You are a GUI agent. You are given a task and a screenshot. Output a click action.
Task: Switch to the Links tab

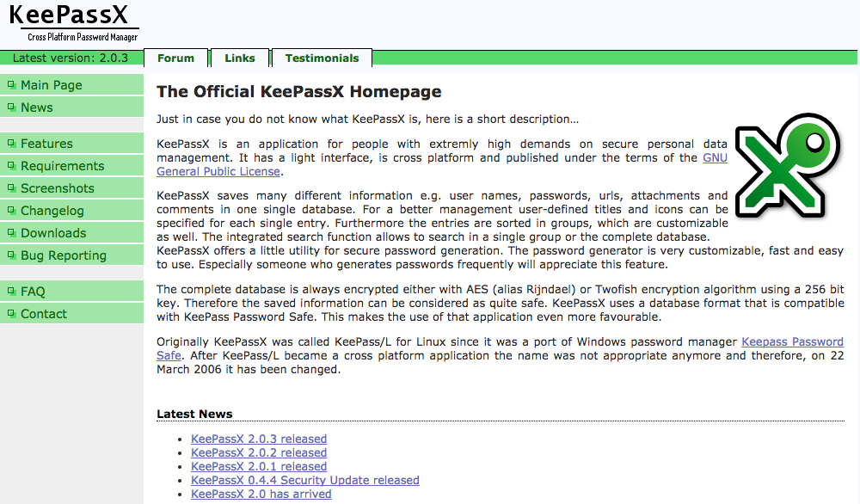240,58
